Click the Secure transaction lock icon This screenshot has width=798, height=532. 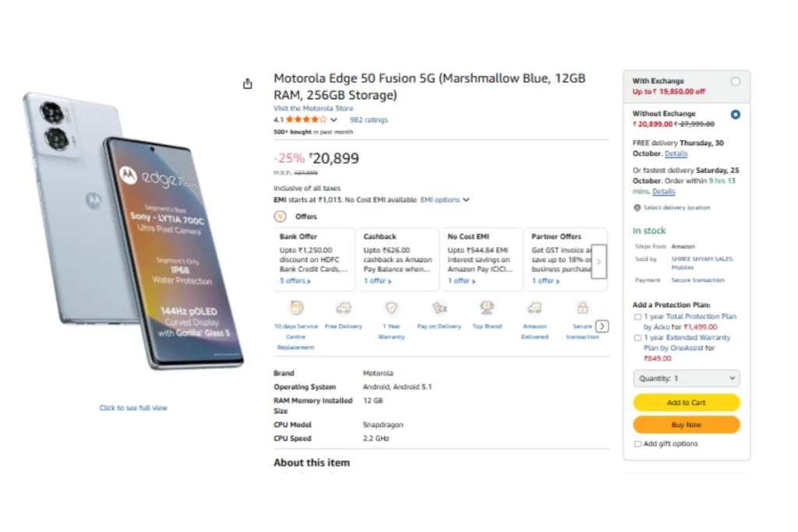point(582,308)
